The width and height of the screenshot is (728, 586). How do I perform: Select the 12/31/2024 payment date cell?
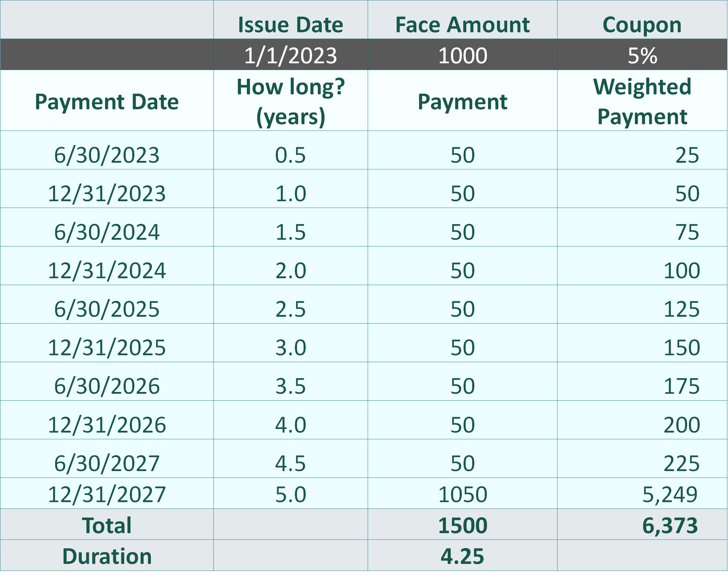[107, 266]
